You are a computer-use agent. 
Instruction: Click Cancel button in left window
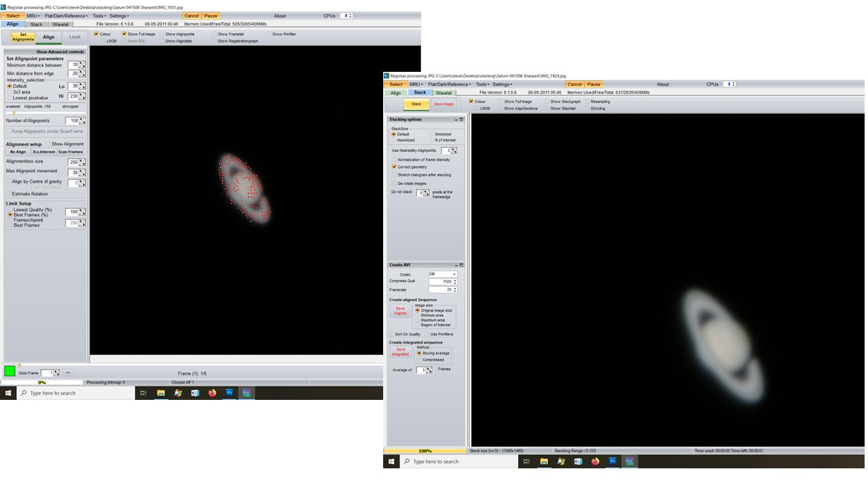(191, 16)
